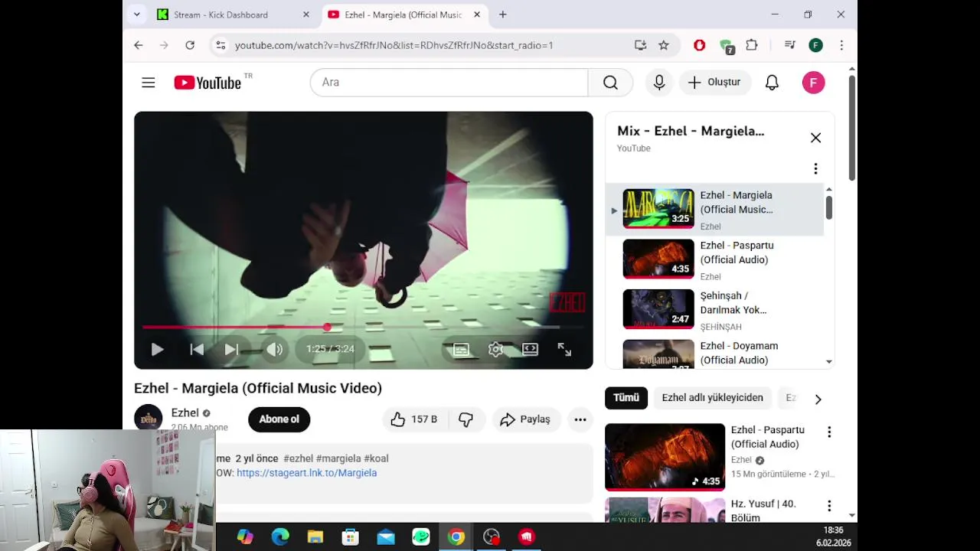Open the notifications bell

[x=772, y=83]
